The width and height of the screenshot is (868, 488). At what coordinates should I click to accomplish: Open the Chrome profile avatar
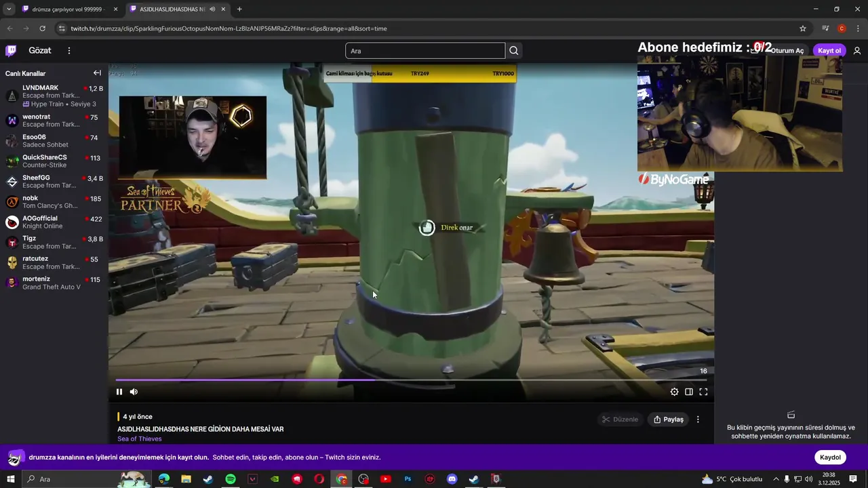[842, 28]
